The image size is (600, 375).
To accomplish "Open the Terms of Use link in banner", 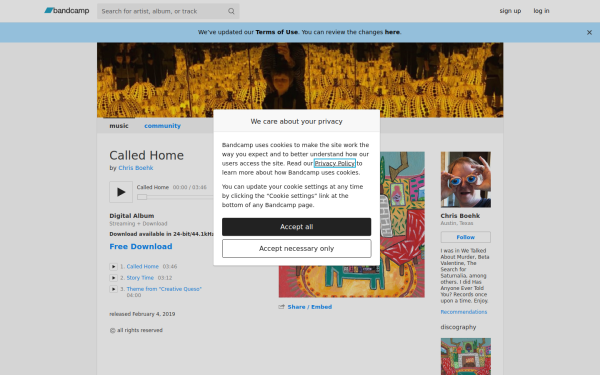I will pos(276,32).
